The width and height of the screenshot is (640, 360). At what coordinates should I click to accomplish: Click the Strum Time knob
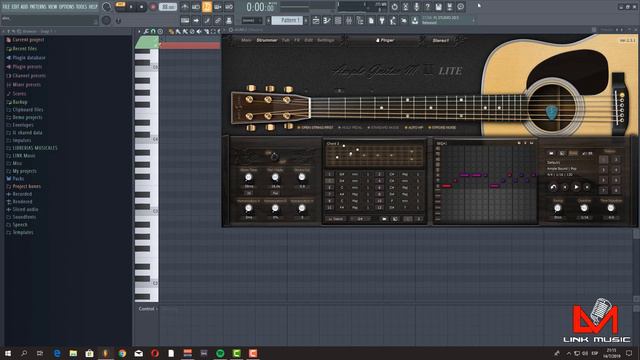(x=248, y=177)
